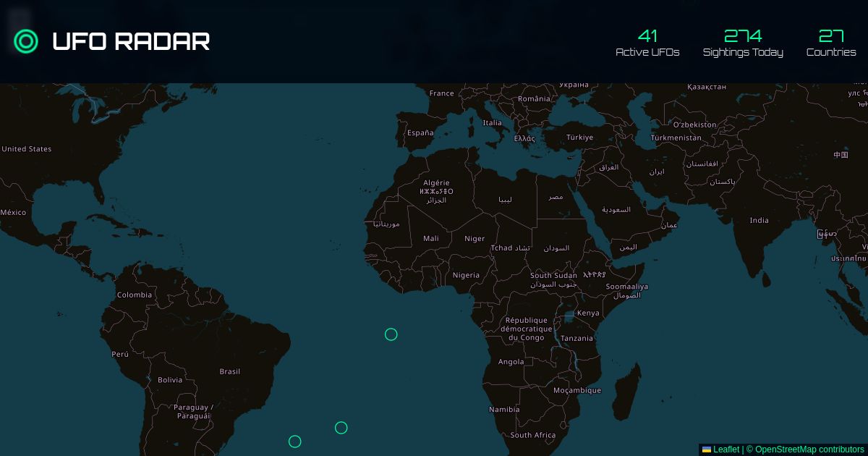Select the United States label on the map

pyautogui.click(x=27, y=149)
